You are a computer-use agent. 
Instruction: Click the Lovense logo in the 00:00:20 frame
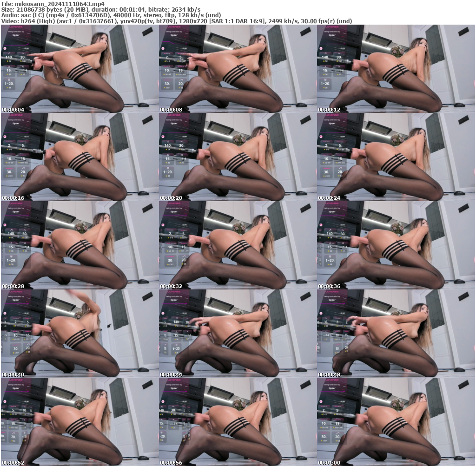point(174,115)
